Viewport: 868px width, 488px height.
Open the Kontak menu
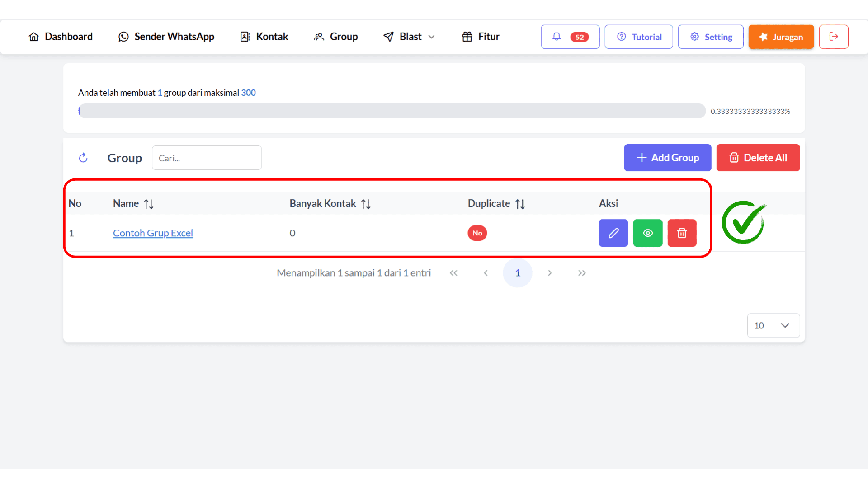coord(264,37)
